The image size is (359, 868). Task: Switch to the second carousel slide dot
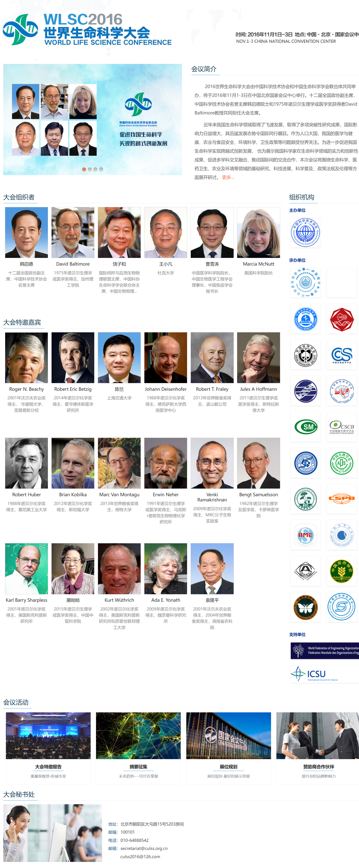90,169
